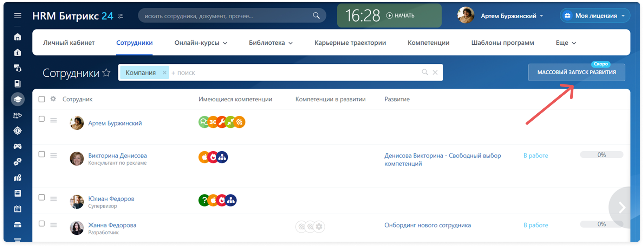Open Компетенции tab

pos(428,43)
